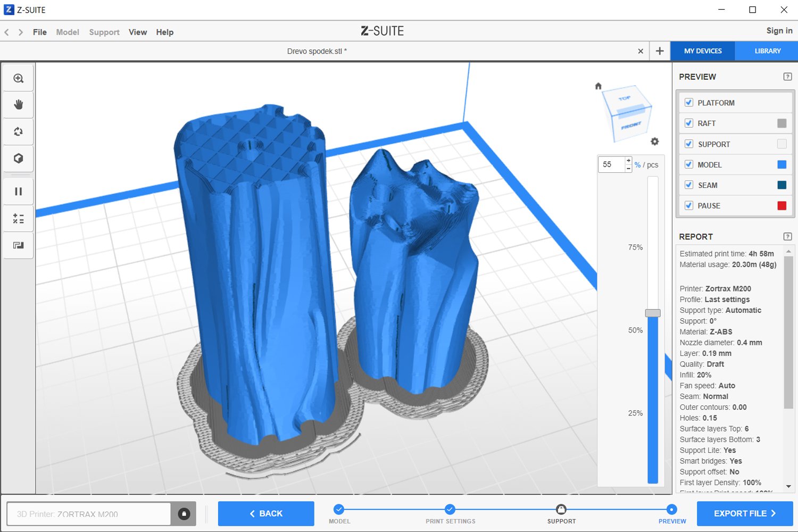Toggle percent/pieces layer mode icon
This screenshot has width=798, height=532.
click(19, 219)
